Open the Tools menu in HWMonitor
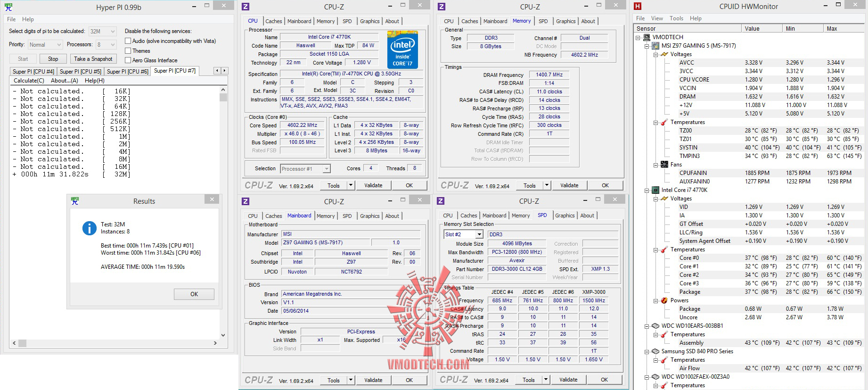Viewport: 868px width, 390px height. [x=677, y=18]
